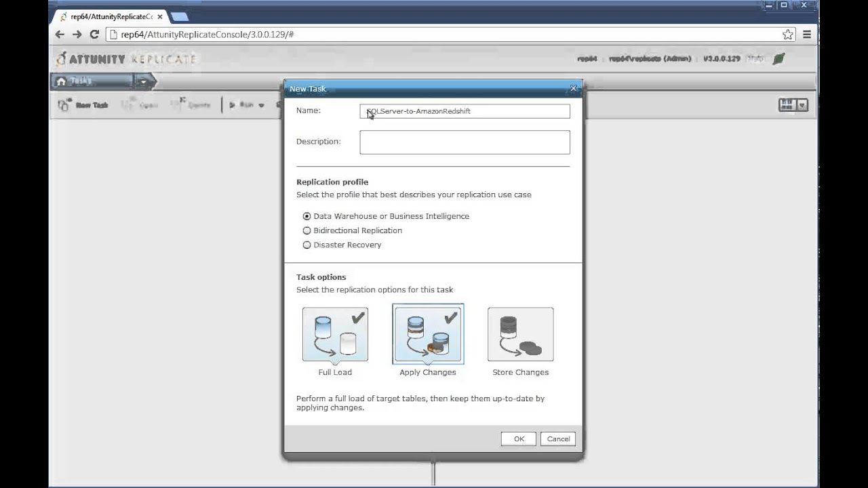Click the Delete toolbar button
The image size is (868, 488).
[191, 105]
